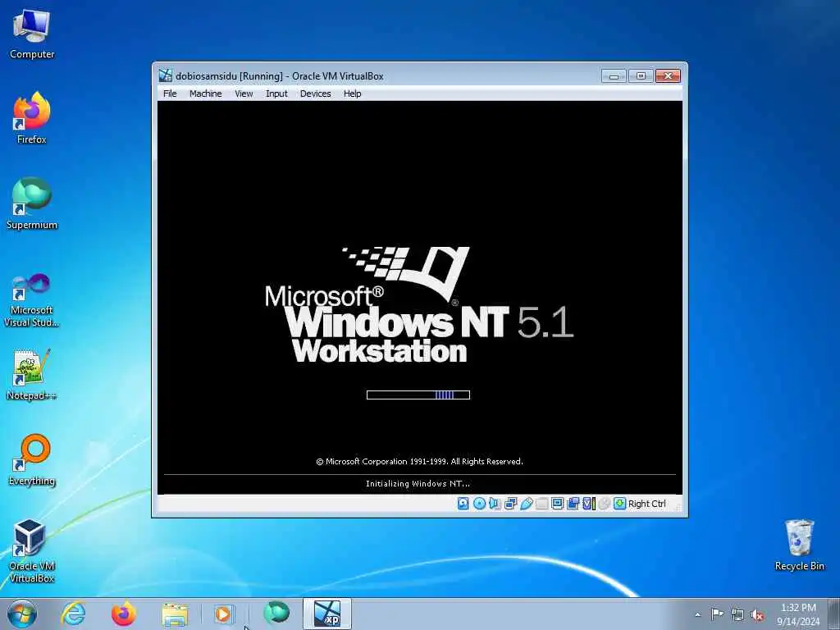Click the muted volume tray icon
This screenshot has width=840, height=630.
(757, 614)
